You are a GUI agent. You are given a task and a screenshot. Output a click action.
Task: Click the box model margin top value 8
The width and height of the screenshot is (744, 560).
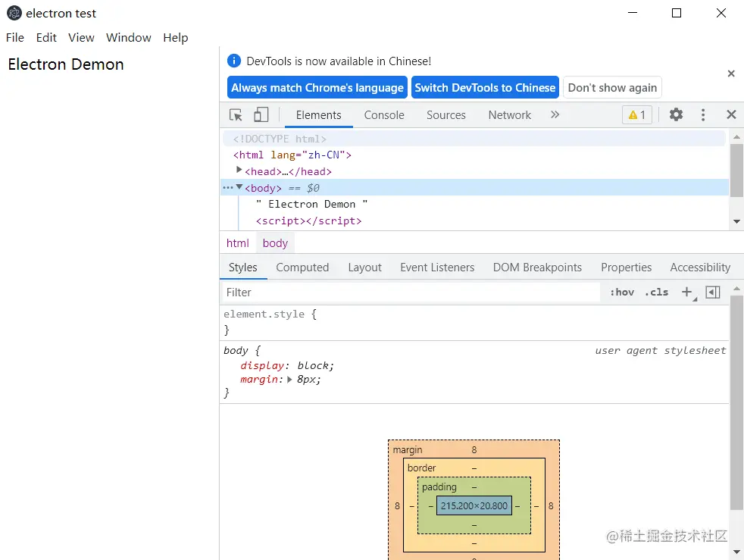coord(474,449)
